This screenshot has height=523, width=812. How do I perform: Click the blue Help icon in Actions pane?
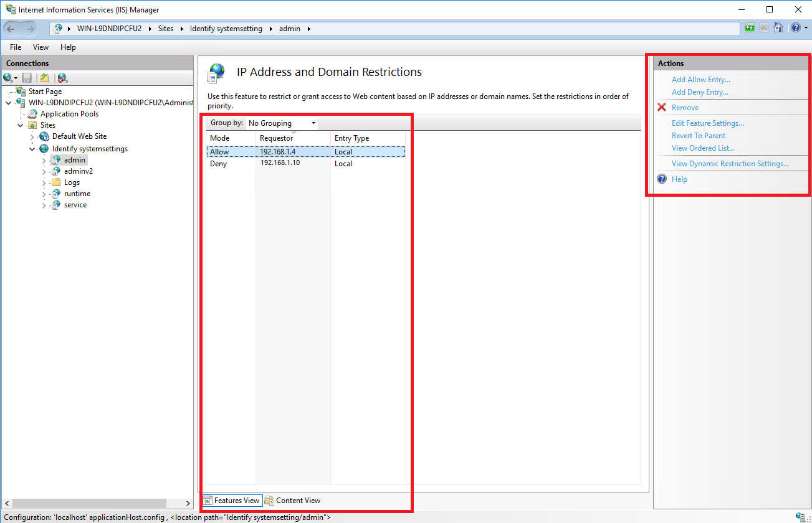tap(662, 179)
